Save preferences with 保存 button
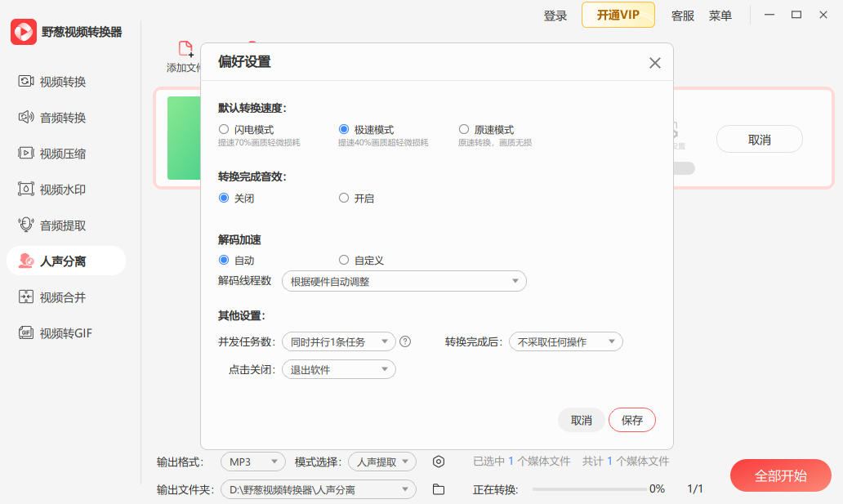843x504 pixels. tap(631, 420)
